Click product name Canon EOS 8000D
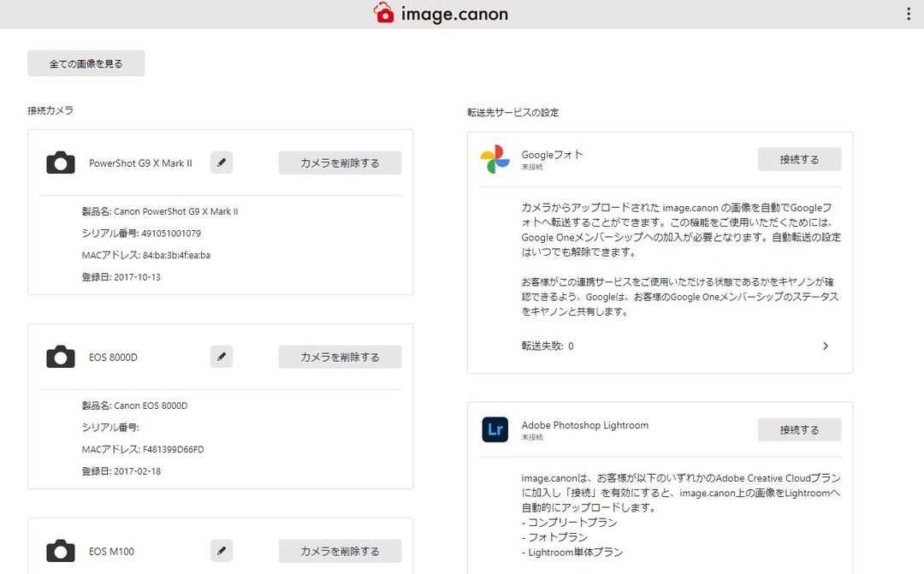This screenshot has width=924, height=574. 151,405
